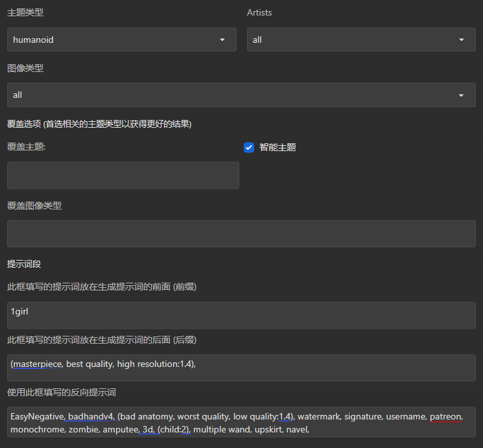Click the arrow icon beside humanoid
Viewport: 483px width, 448px height.
(222, 40)
